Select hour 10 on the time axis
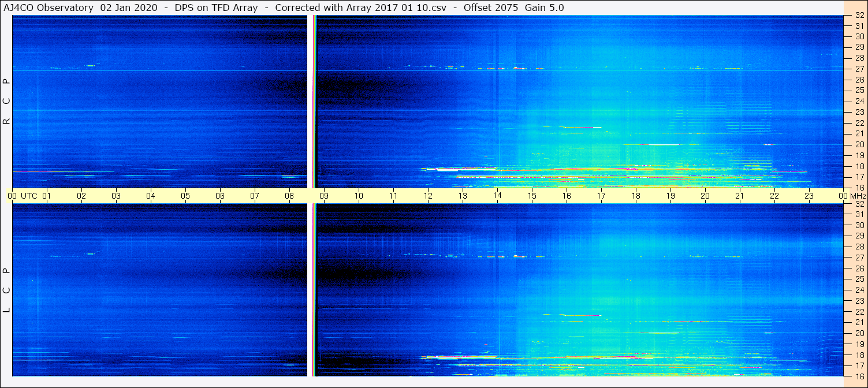The width and height of the screenshot is (868, 388). pos(359,196)
